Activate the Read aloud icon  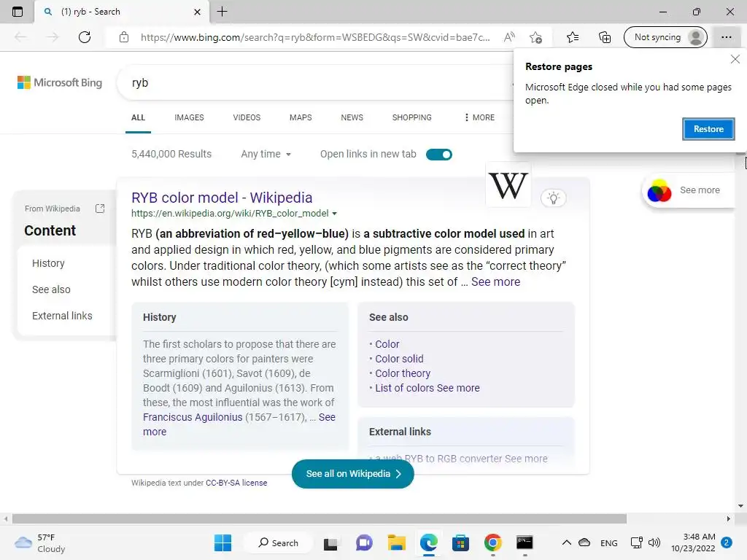point(508,37)
